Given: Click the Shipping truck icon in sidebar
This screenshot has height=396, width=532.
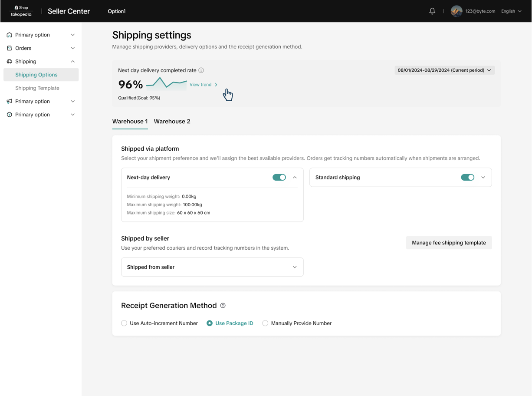Looking at the screenshot, I should (10, 62).
